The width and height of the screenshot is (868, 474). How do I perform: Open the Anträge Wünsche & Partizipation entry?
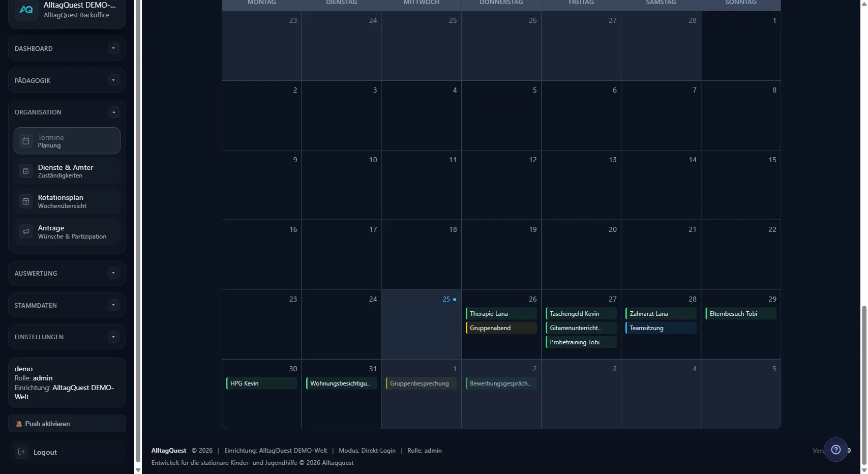[x=67, y=232]
